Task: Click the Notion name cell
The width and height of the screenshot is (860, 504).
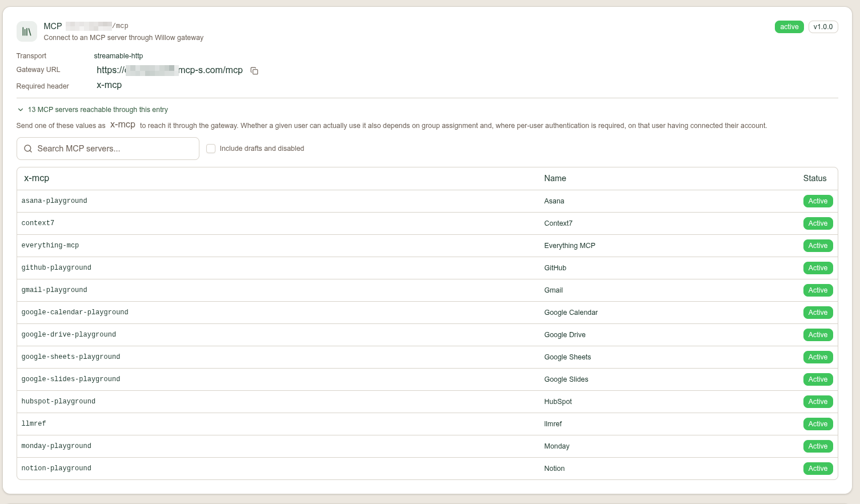Action: click(554, 469)
